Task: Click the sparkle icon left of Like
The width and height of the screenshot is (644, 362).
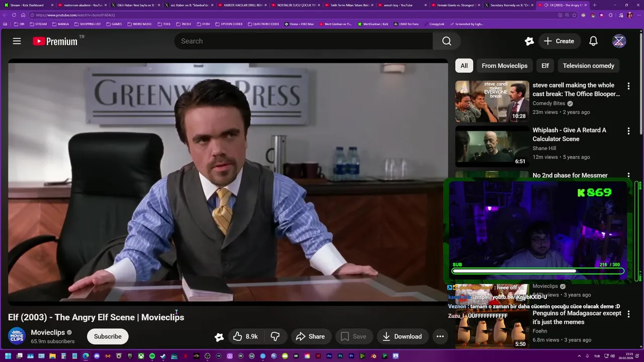Action: click(219, 337)
